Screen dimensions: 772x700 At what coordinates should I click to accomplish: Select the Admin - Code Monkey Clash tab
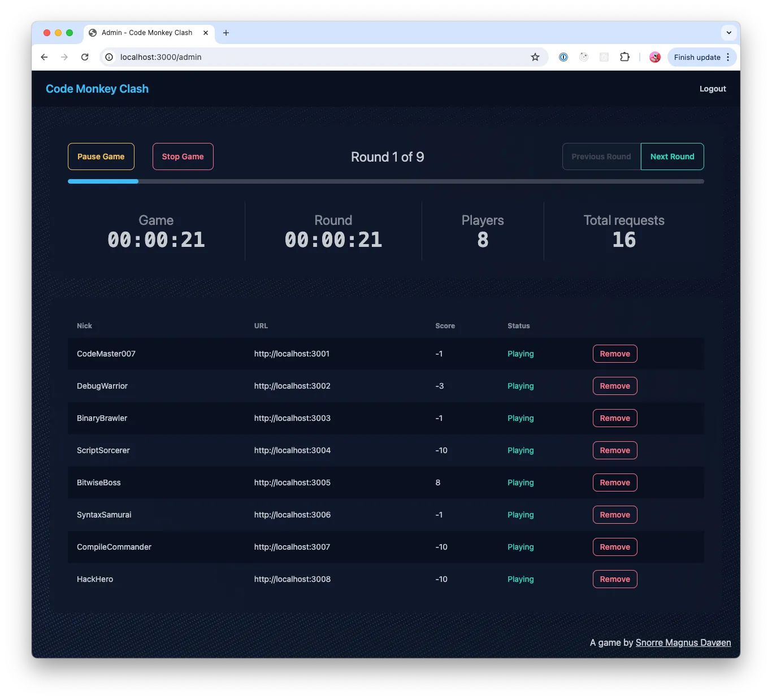pos(146,33)
